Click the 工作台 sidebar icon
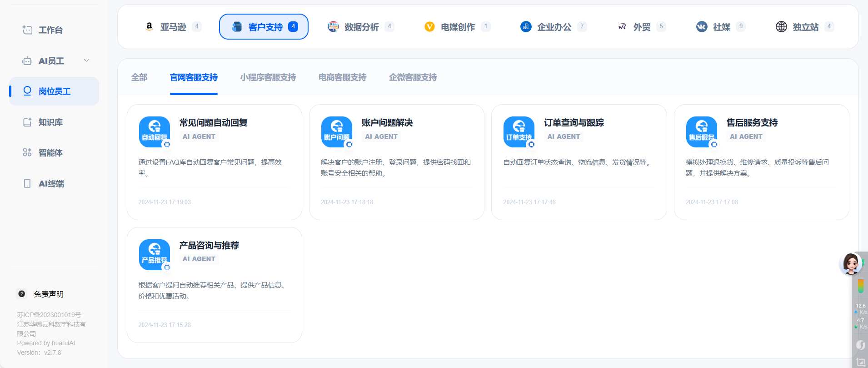This screenshot has width=868, height=368. tap(27, 30)
